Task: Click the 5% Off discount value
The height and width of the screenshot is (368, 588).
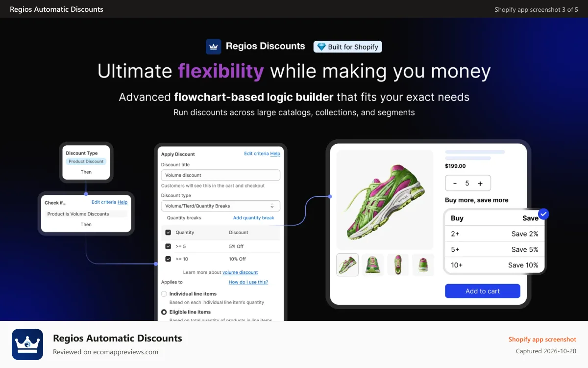Action: click(236, 246)
